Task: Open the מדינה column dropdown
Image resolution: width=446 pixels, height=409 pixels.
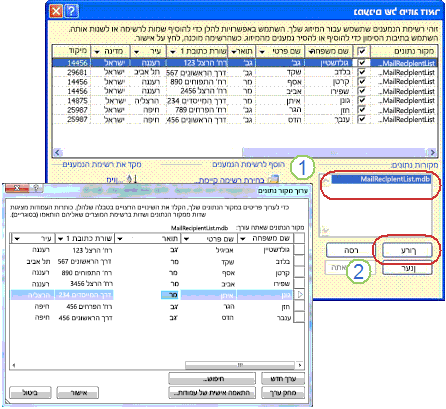Action: (97, 52)
